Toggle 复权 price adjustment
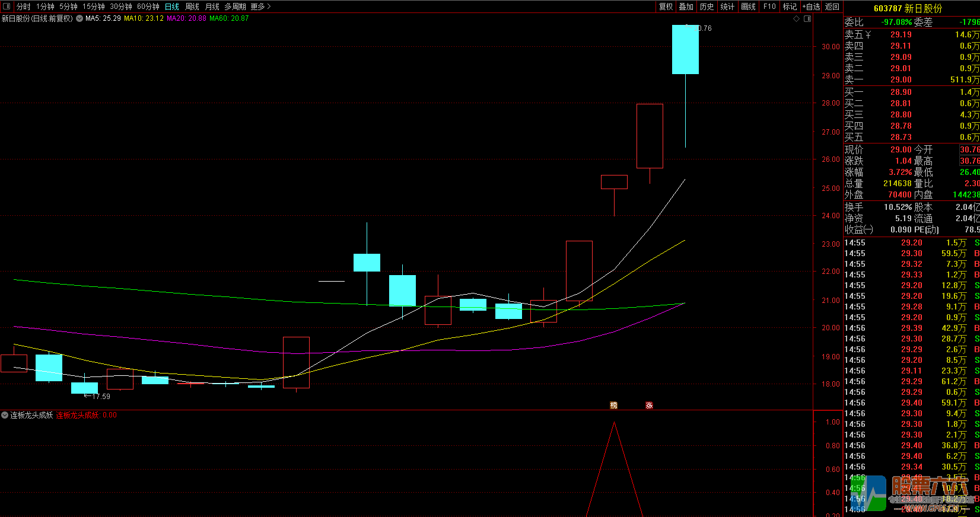Viewport: 980px width, 517px height. point(666,7)
